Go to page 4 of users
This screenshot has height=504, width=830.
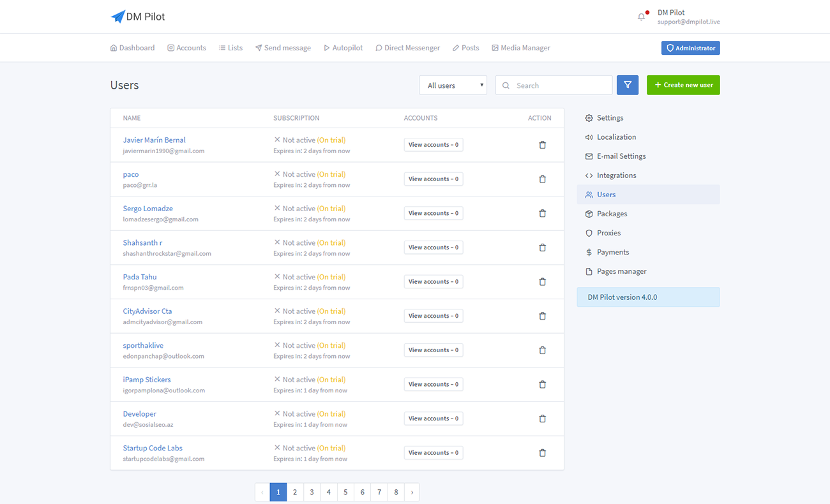[x=329, y=492]
